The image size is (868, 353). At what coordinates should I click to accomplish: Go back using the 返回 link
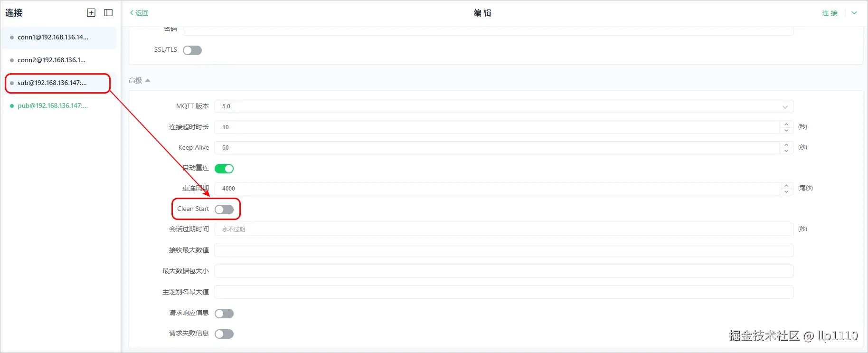[x=139, y=13]
